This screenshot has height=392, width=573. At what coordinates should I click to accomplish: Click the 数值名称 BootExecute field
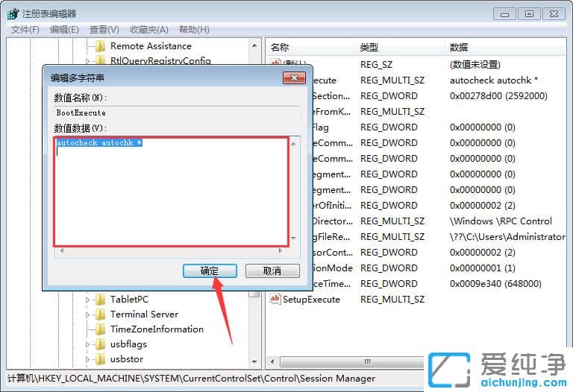[x=178, y=113]
